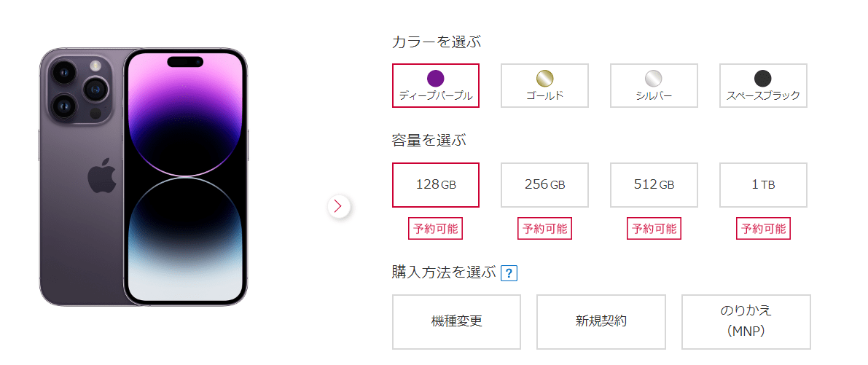Image resolution: width=868 pixels, height=365 pixels.
Task: Click 予約可能 badge under 128GB
Action: 436,229
